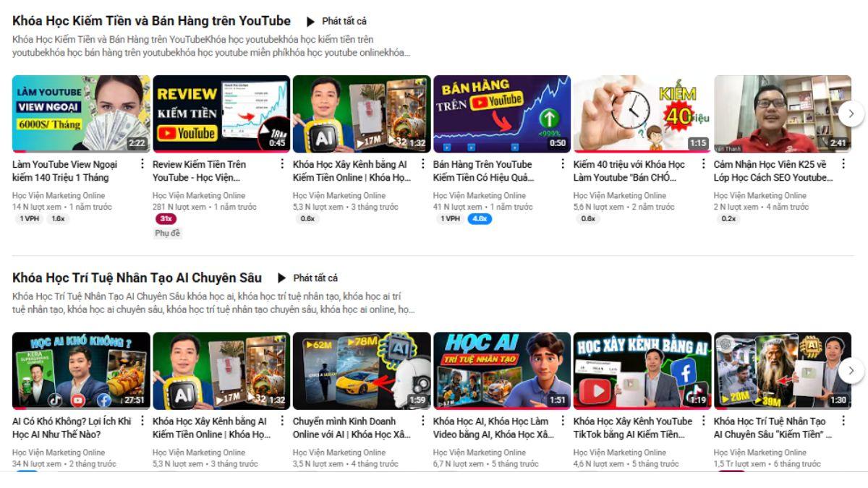This screenshot has height=488, width=868.
Task: Play all videos in "Kiếm Tiền và Bán Hàng trên YouTube"
Action: coord(336,21)
